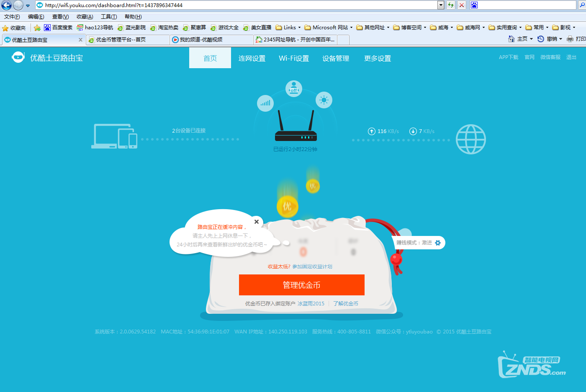
Task: Open the 收藏(A) menu
Action: click(x=85, y=17)
